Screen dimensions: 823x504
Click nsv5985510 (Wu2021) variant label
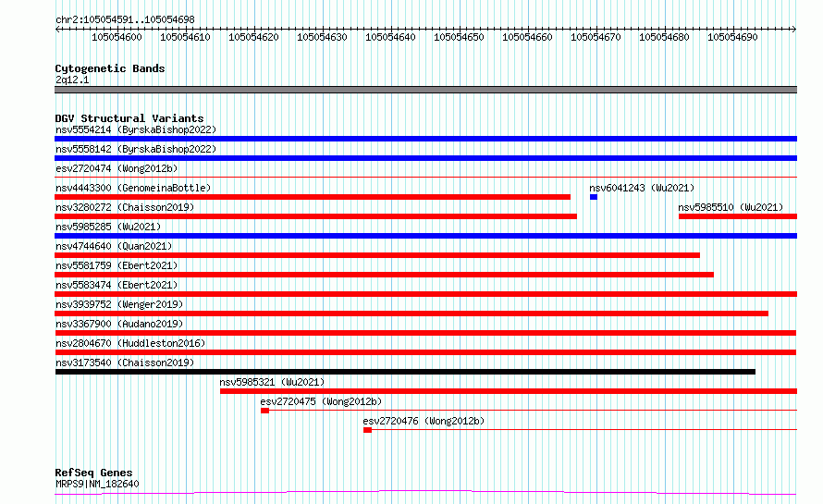pos(731,207)
